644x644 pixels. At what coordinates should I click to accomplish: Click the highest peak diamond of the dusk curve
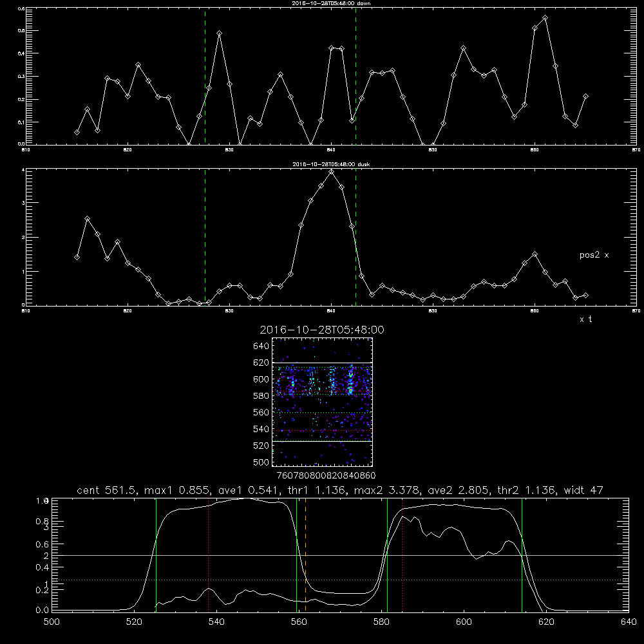[x=332, y=172]
